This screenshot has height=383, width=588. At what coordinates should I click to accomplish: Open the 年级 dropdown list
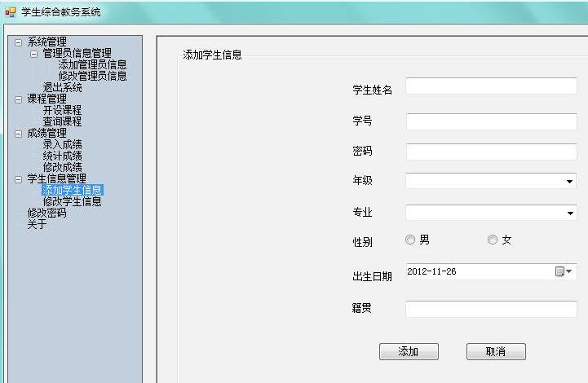[x=569, y=182]
